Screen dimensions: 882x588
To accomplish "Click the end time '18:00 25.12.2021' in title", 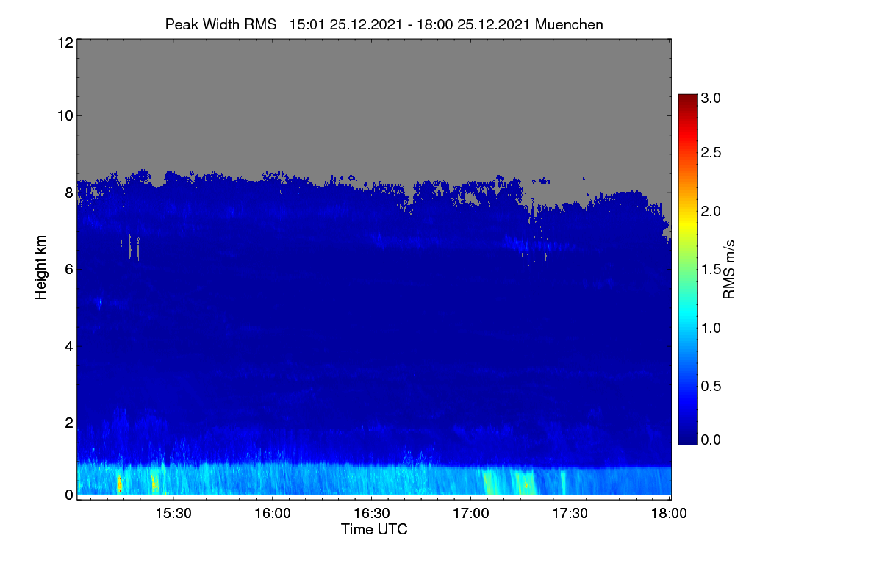I will coord(474,24).
